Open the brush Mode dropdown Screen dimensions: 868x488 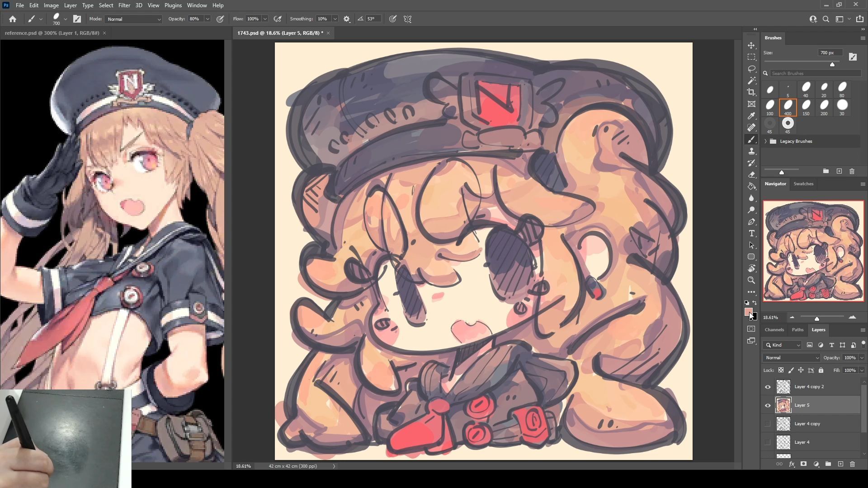click(133, 19)
